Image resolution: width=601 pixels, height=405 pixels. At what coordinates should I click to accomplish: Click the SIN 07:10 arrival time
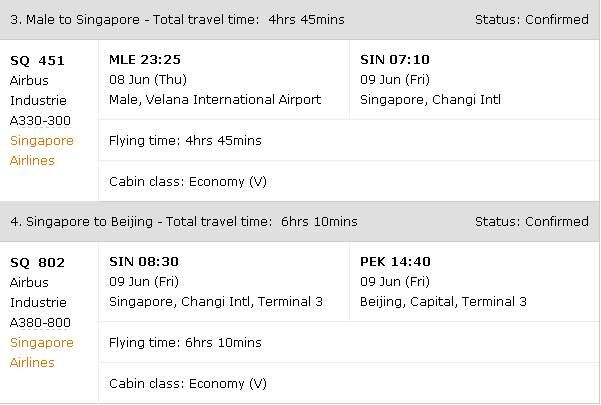[x=395, y=59]
